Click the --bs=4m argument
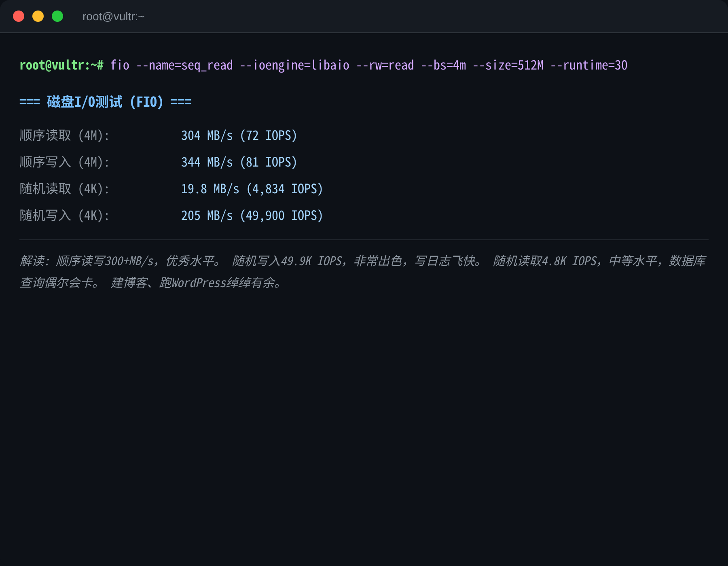The image size is (728, 566). tap(443, 65)
